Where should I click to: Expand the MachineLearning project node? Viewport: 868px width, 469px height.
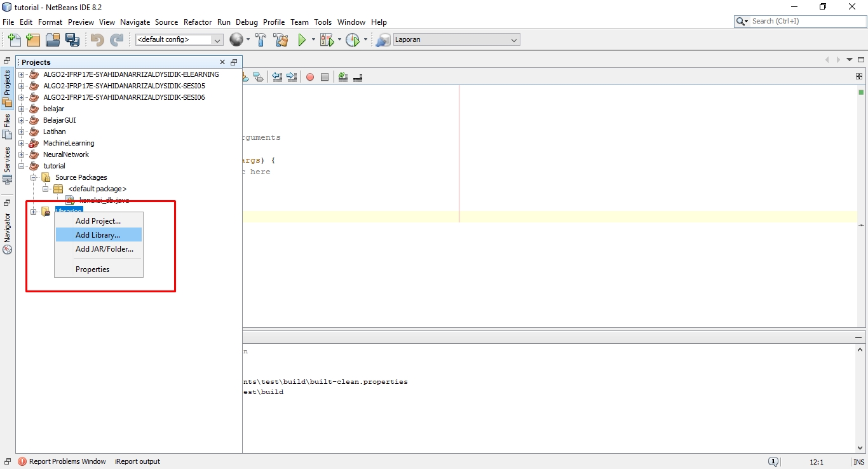pos(22,143)
